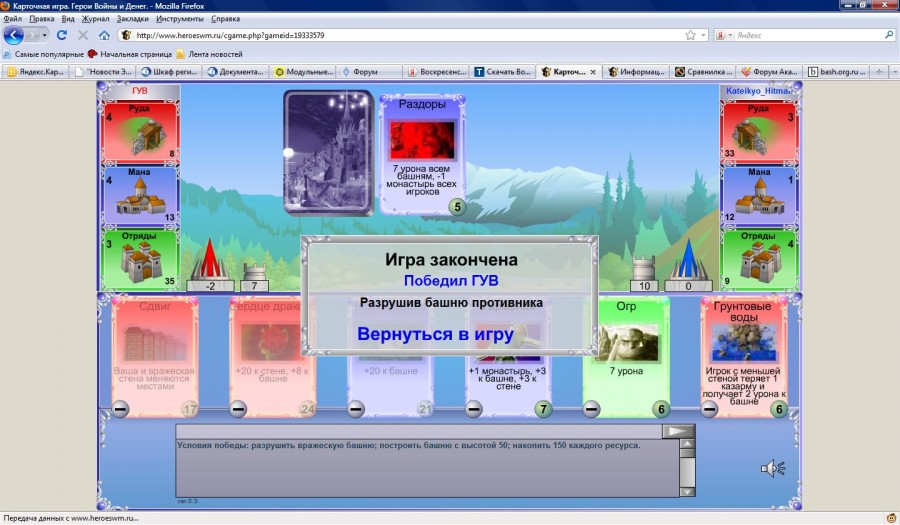Click the browser Back button

pyautogui.click(x=13, y=35)
